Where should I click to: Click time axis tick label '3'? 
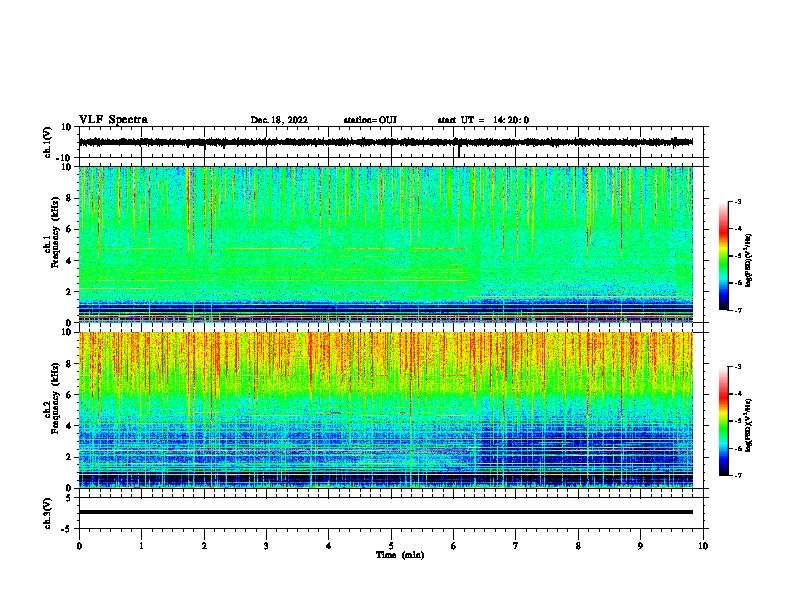click(x=266, y=546)
